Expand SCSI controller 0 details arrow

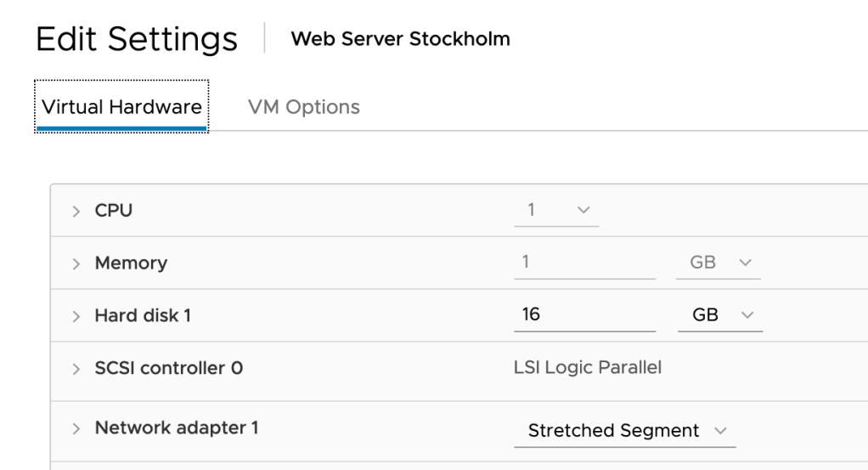pos(76,369)
